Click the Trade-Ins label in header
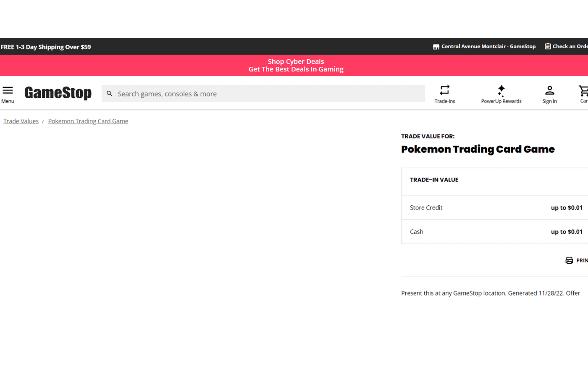This screenshot has width=588, height=378. (445, 101)
